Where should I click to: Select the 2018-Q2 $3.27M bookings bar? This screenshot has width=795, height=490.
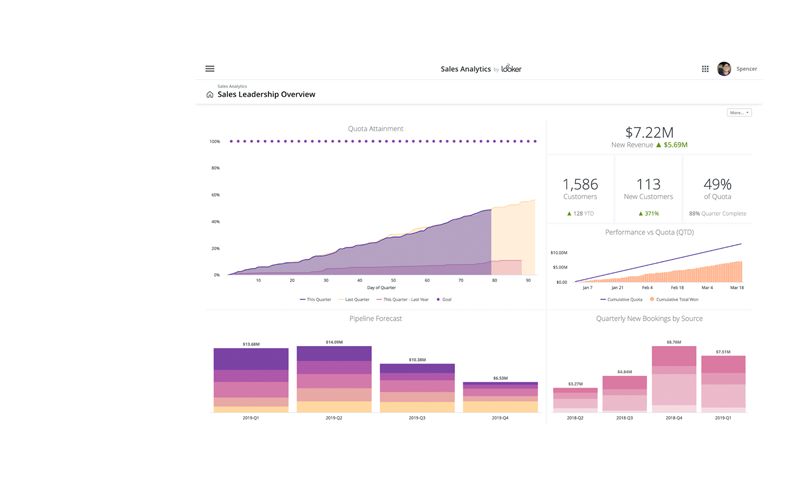pos(575,400)
